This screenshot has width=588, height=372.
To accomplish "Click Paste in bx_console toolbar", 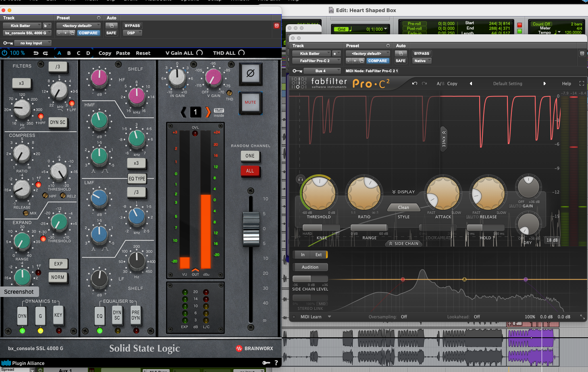I will pos(123,53).
